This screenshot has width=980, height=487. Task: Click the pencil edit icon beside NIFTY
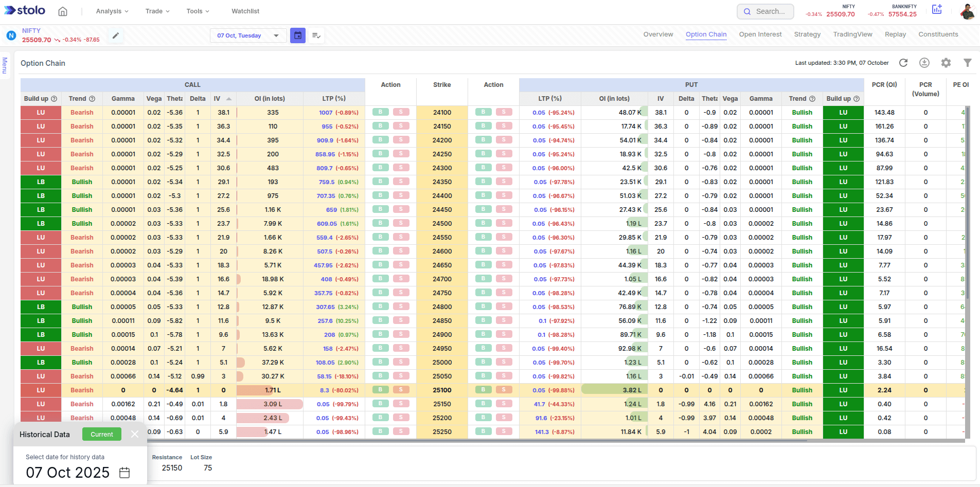coord(116,35)
